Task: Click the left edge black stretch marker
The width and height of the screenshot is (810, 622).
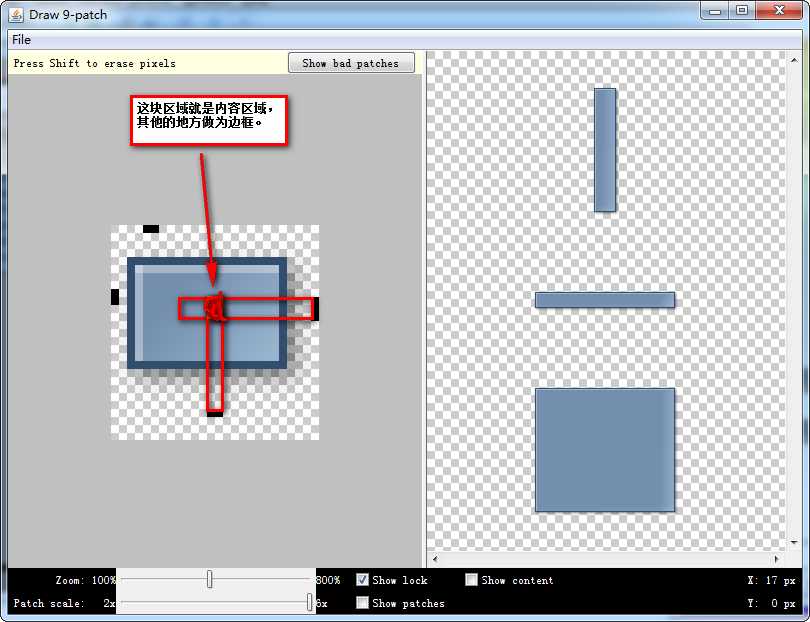Action: [x=115, y=297]
